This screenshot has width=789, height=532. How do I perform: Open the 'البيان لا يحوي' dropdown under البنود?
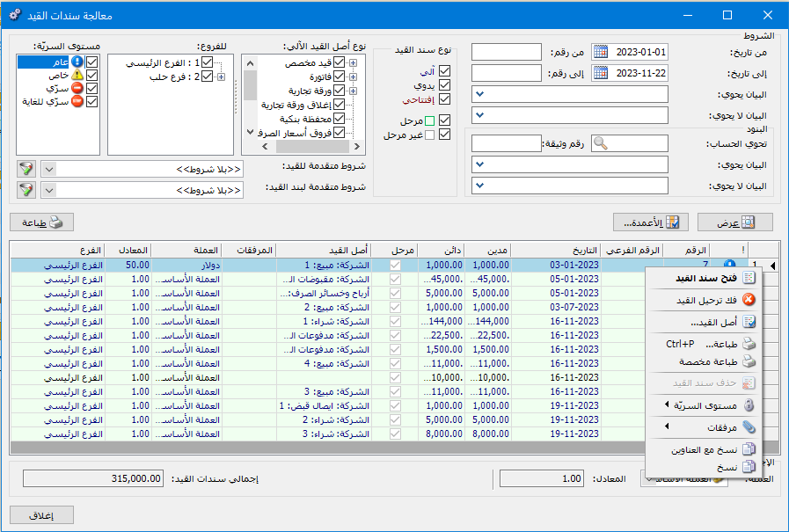(479, 186)
